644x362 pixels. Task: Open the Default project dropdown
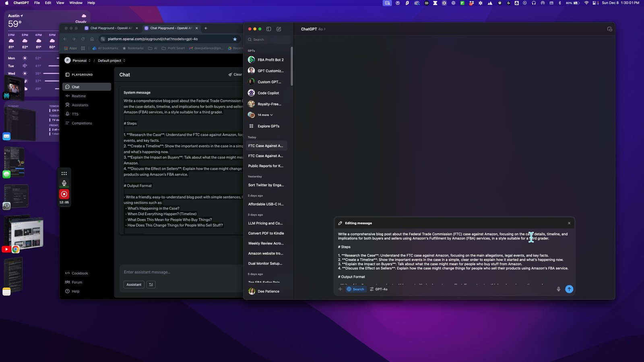(111, 61)
